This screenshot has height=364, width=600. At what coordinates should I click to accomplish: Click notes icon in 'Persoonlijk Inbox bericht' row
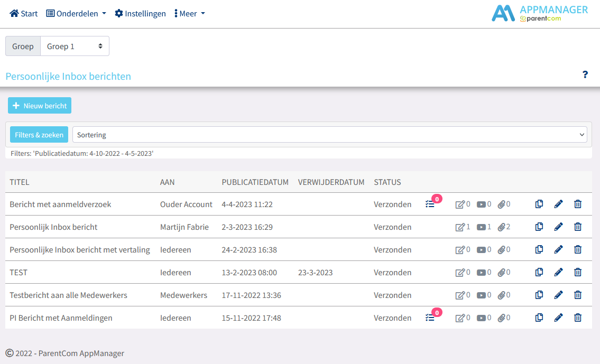pos(460,227)
